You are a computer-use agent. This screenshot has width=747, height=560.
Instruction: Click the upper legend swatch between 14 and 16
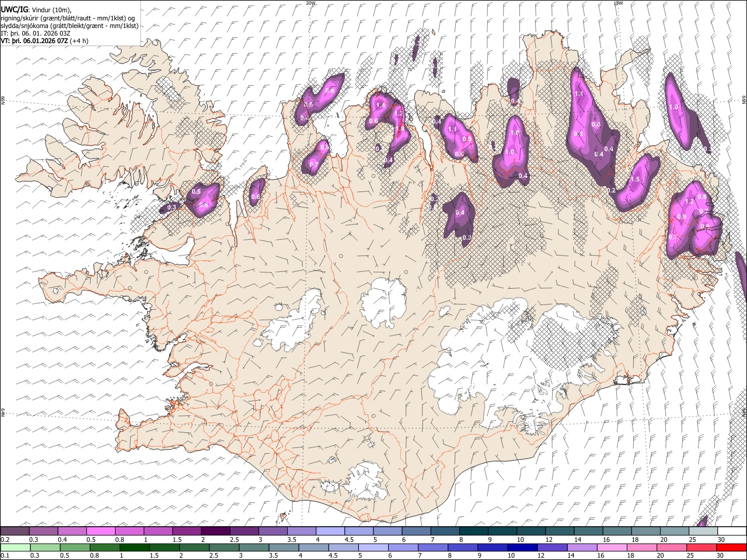588,531
